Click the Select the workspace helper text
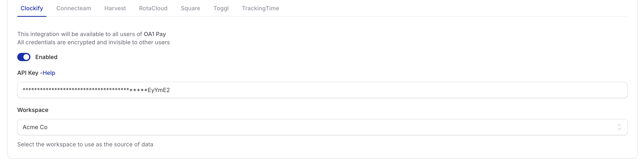Screen dimensions: 644x164 (x=85, y=145)
